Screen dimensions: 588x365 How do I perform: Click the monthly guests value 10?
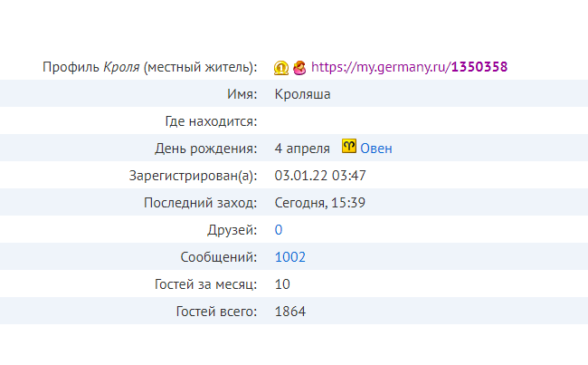[x=282, y=284]
